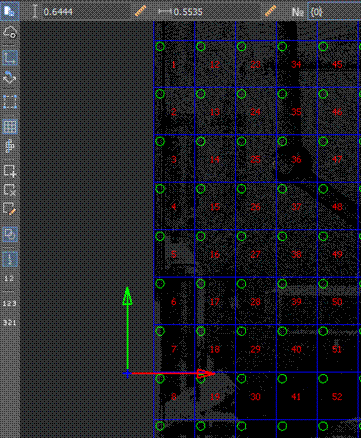Select grid cell number 52

pos(337,397)
